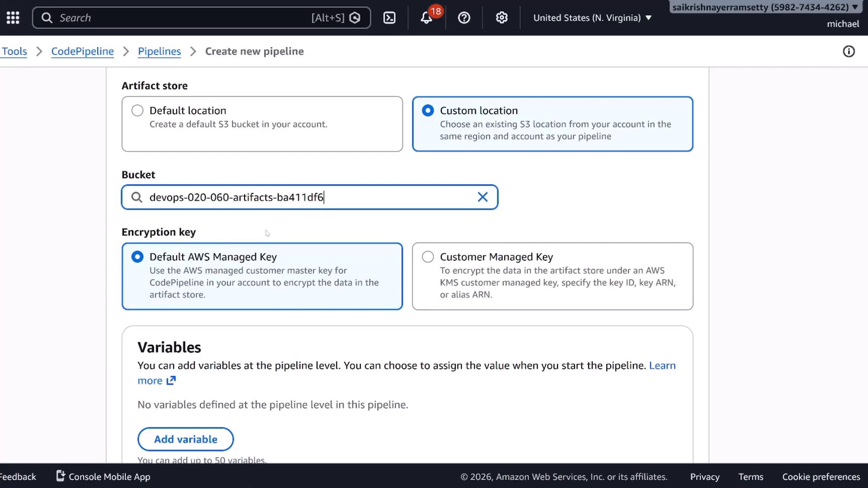Open the United States (N. Virginia) region dropdown

592,18
